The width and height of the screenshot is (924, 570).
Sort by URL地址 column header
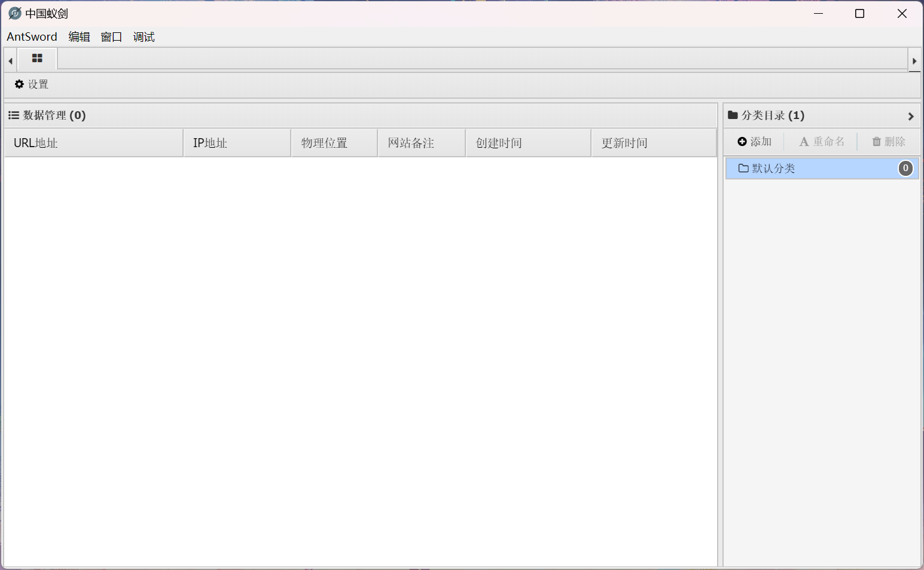(x=93, y=143)
